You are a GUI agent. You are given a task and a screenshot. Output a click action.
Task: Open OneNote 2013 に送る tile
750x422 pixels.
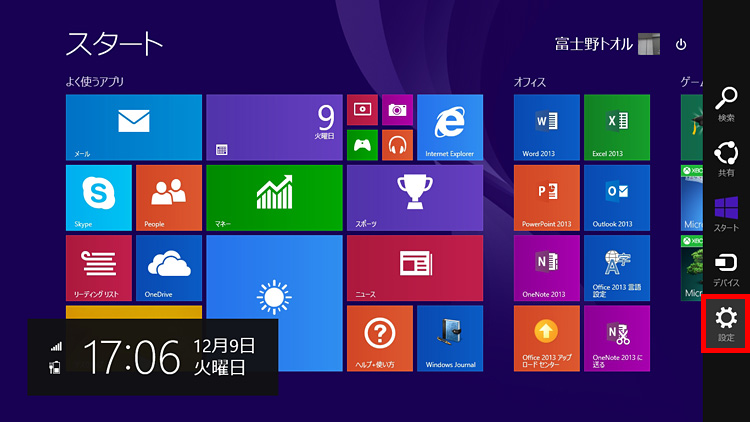tap(617, 338)
